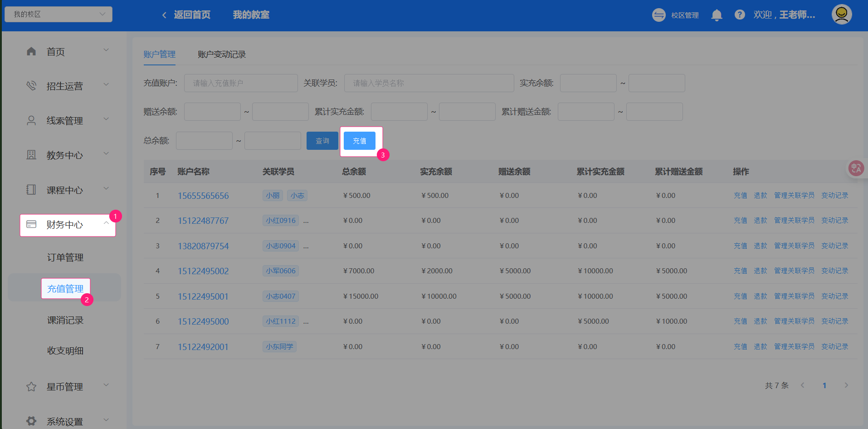868x429 pixels.
Task: Switch to the 账户变动记录 tab
Action: click(221, 54)
